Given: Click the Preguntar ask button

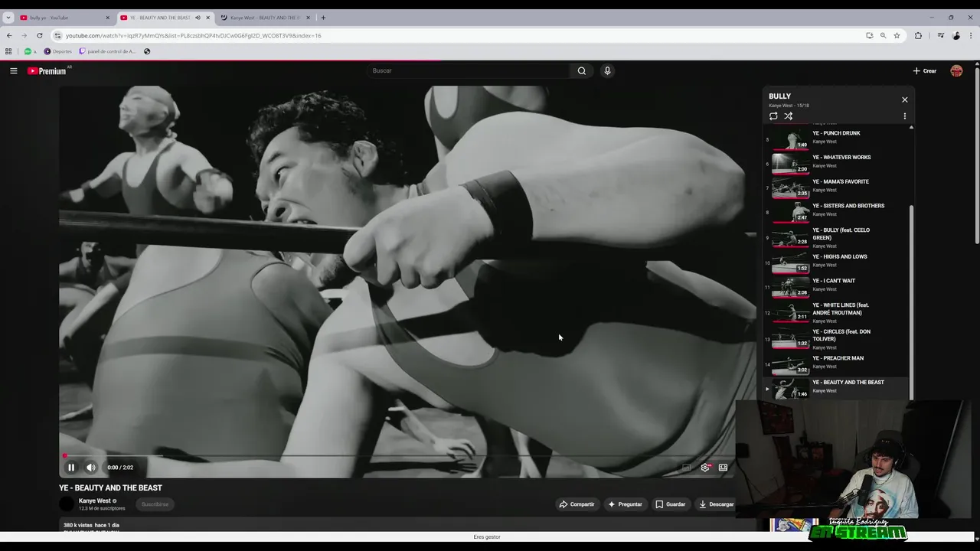Looking at the screenshot, I should [x=625, y=504].
